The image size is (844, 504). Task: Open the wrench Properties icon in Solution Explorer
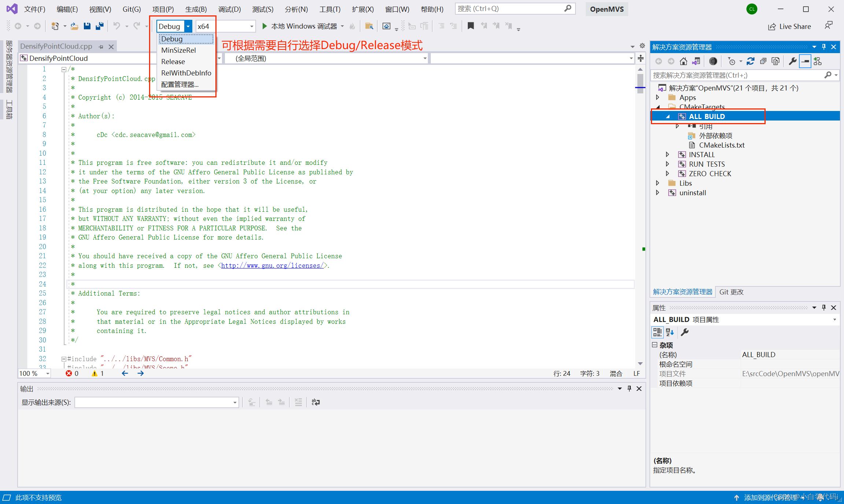click(x=792, y=61)
